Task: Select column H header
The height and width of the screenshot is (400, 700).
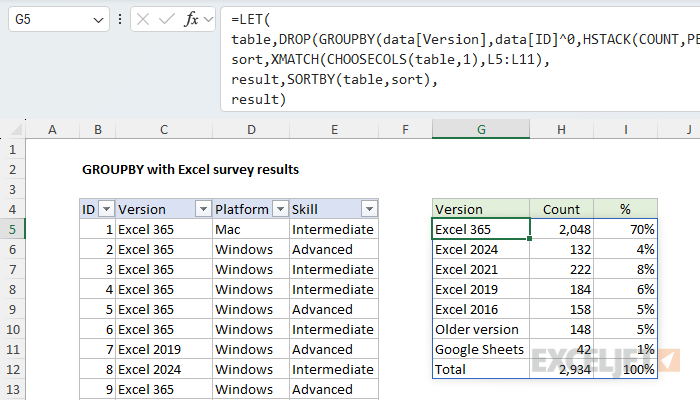Action: pyautogui.click(x=562, y=129)
